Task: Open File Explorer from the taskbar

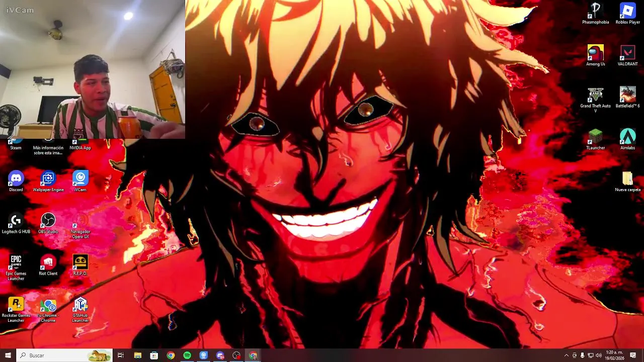Action: coord(138,355)
